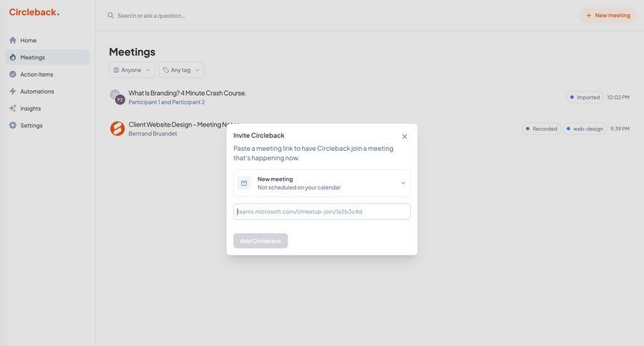Click the Recorded status badge
The image size is (644, 346).
(542, 129)
